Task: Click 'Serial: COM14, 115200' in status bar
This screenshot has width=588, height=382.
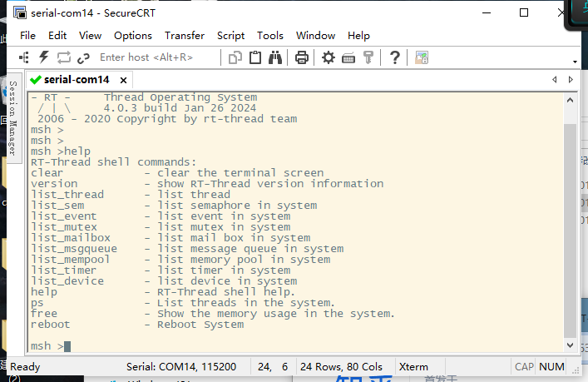Action: [181, 367]
